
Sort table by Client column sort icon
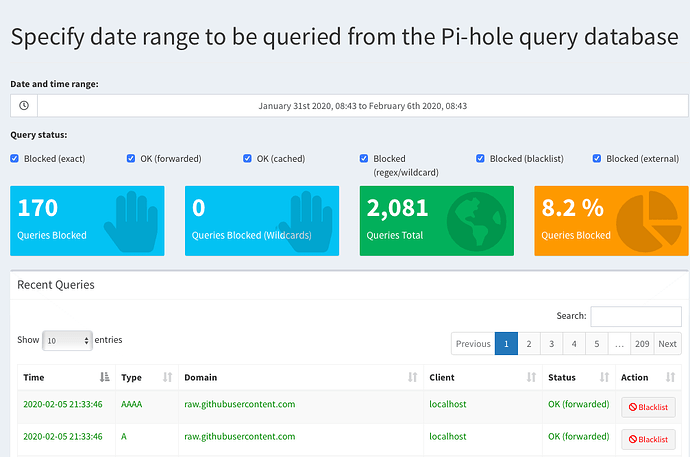531,378
